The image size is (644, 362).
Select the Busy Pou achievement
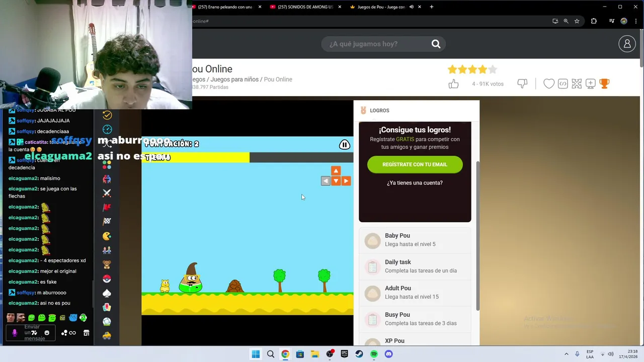[x=415, y=319]
